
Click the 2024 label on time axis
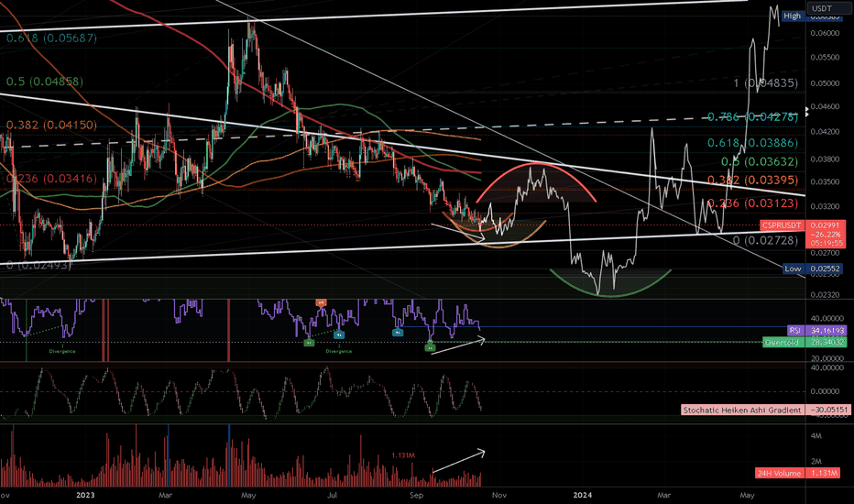(583, 495)
